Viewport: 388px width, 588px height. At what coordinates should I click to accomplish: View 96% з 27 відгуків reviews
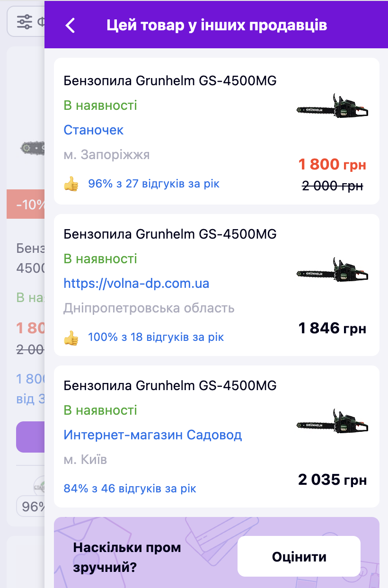(x=154, y=184)
